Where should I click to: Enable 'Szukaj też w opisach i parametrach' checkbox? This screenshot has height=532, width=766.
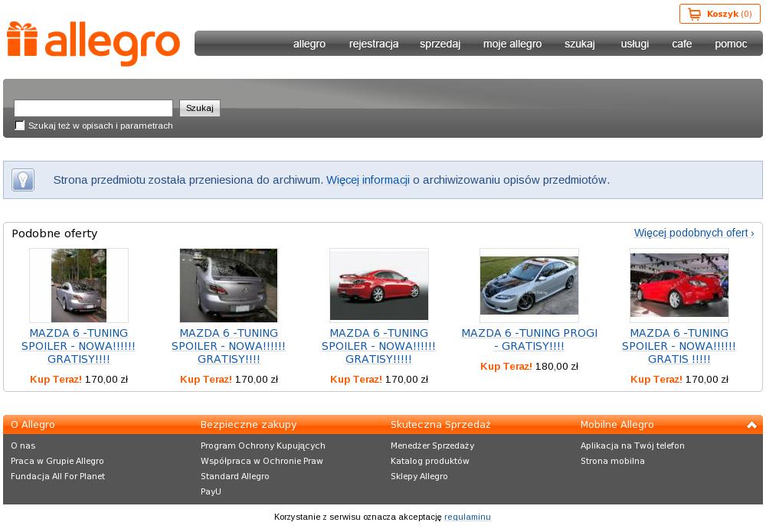coord(20,126)
